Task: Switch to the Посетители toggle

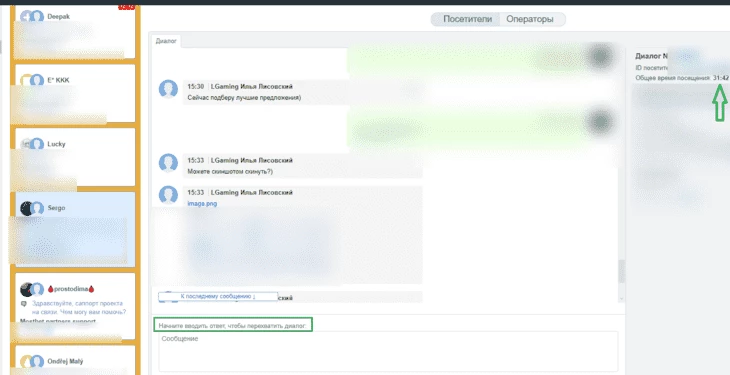Action: tap(467, 20)
